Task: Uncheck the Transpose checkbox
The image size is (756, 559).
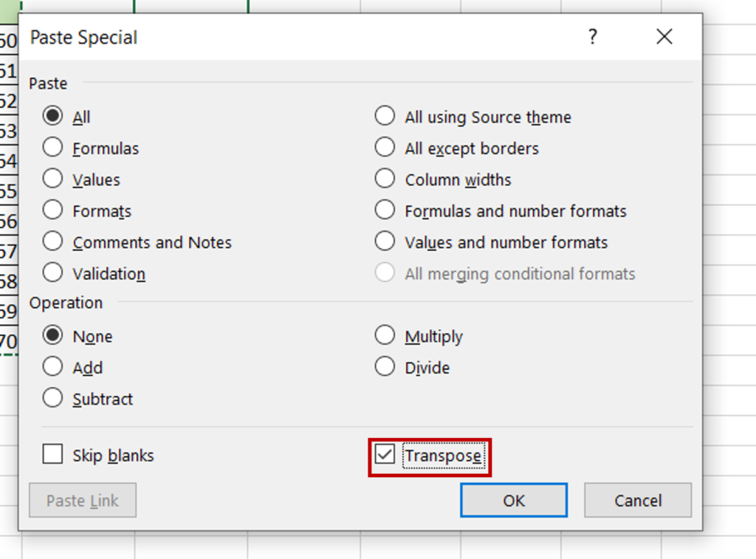Action: click(385, 455)
